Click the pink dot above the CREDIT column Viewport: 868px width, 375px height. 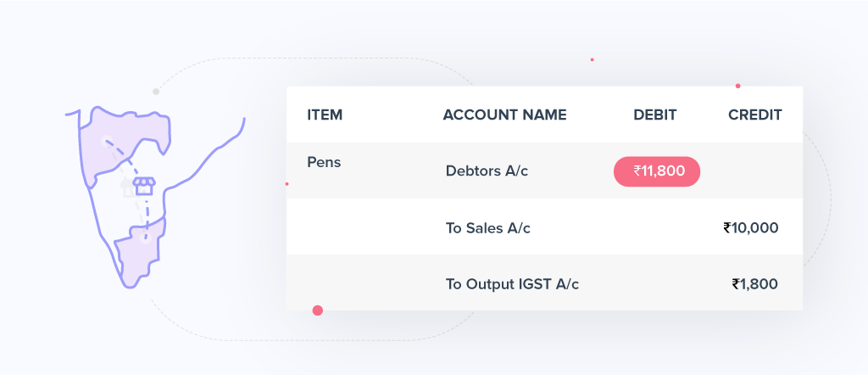pos(738,86)
